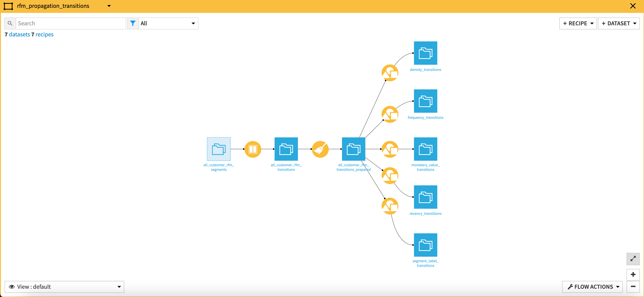This screenshot has width=644, height=297.
Task: Click the DATASET button
Action: [619, 23]
